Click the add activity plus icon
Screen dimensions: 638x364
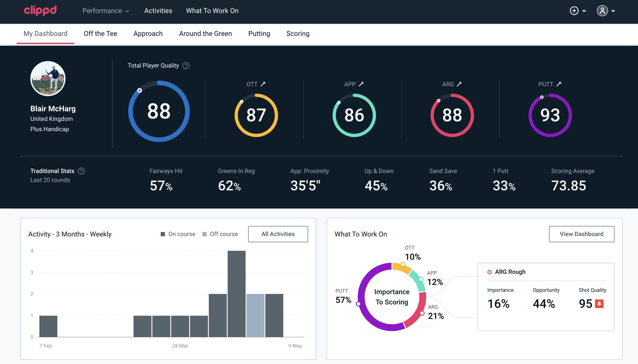[x=575, y=11]
